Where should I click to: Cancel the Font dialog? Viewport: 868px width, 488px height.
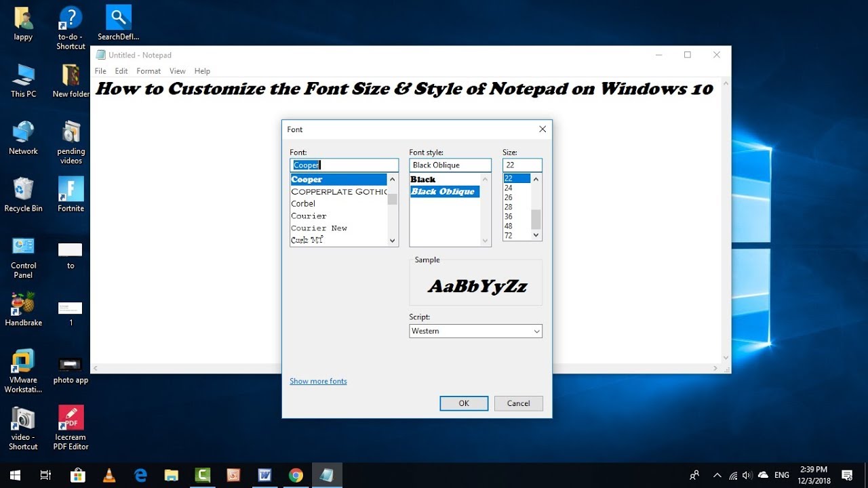pyautogui.click(x=518, y=403)
